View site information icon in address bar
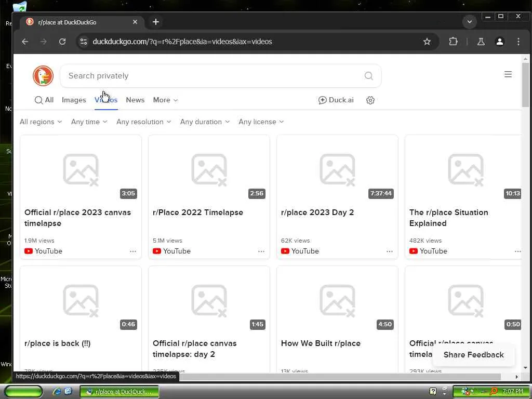 coord(84,42)
